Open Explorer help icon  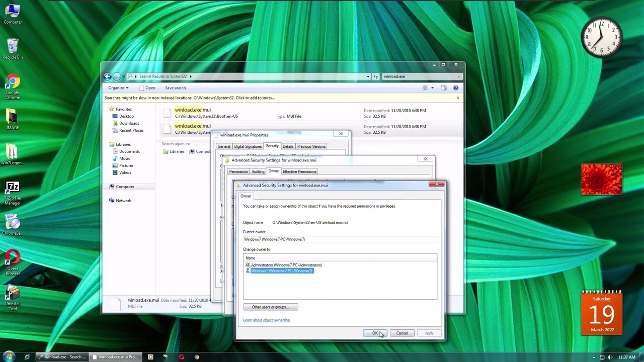coord(456,88)
